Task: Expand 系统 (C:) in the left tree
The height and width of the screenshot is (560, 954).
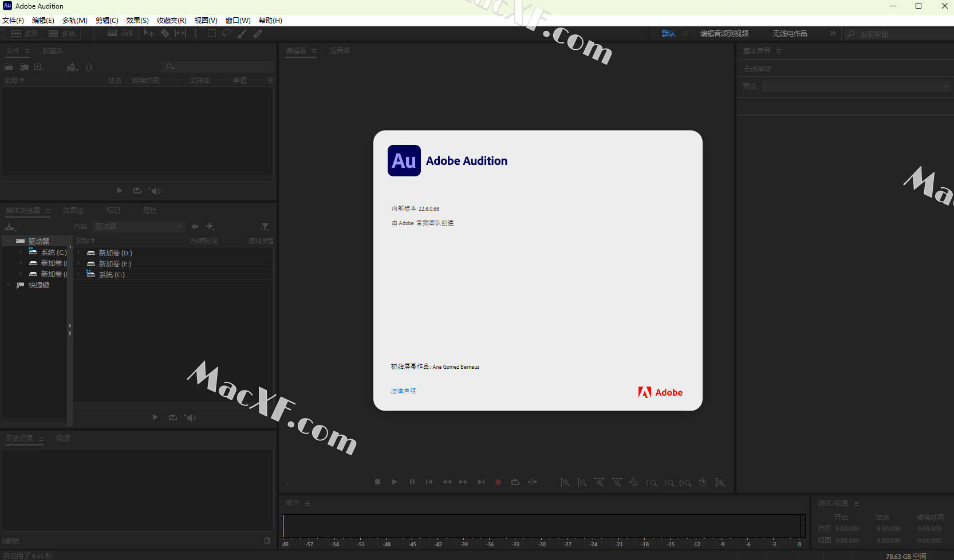Action: [20, 252]
